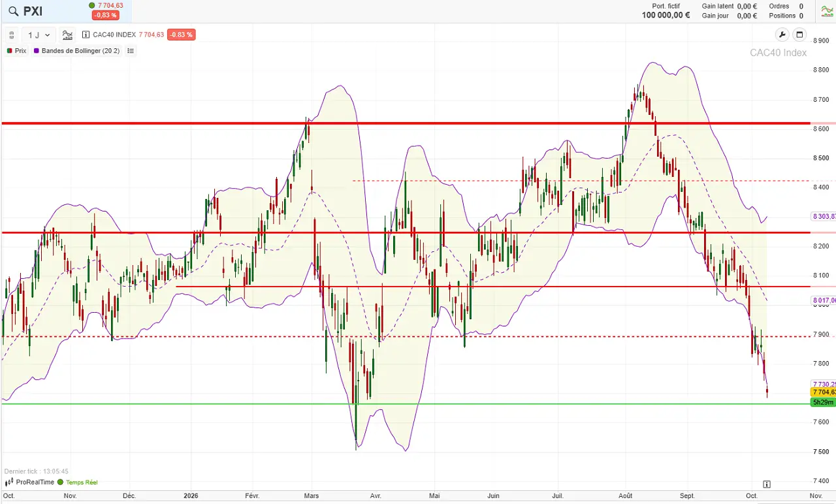Click the PXI ticker symbol text

tap(33, 11)
